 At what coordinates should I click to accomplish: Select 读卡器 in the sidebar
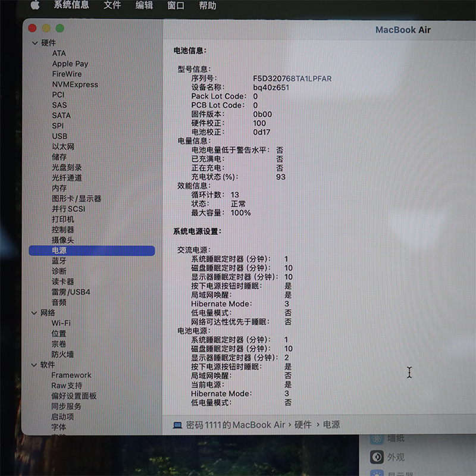(63, 281)
